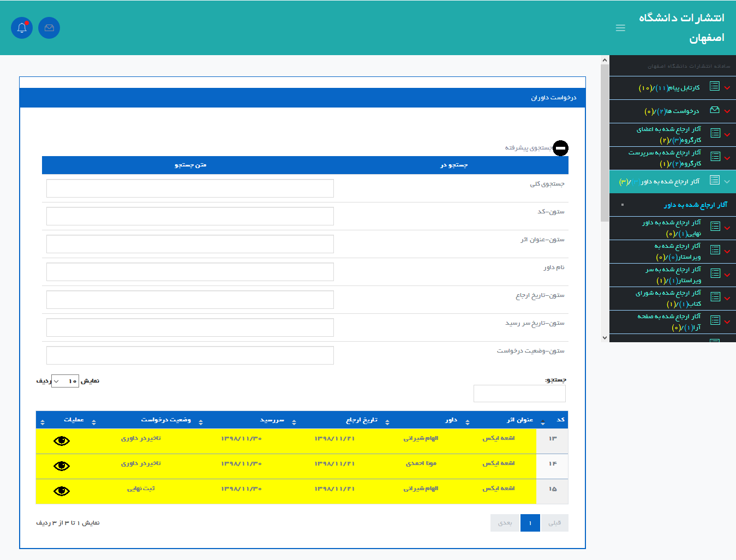Click the sidebar vertical scrollbar down arrow
The height and width of the screenshot is (560, 736).
pyautogui.click(x=605, y=338)
